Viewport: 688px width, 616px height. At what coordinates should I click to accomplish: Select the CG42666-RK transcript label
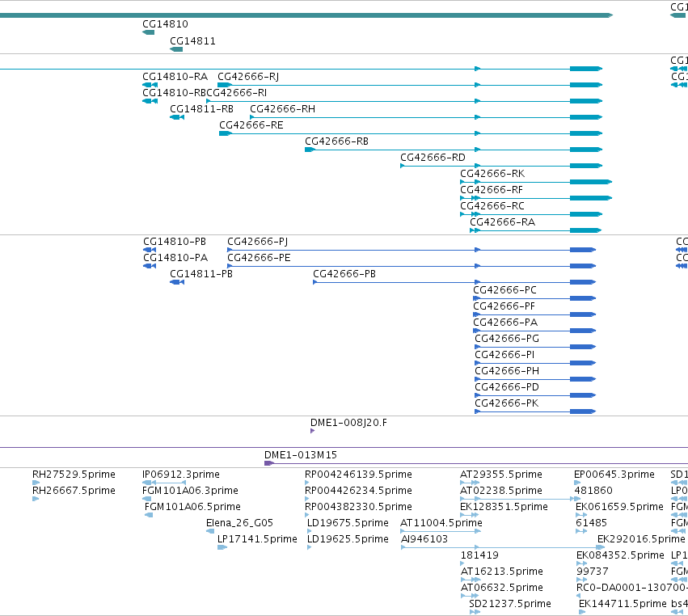pyautogui.click(x=492, y=174)
